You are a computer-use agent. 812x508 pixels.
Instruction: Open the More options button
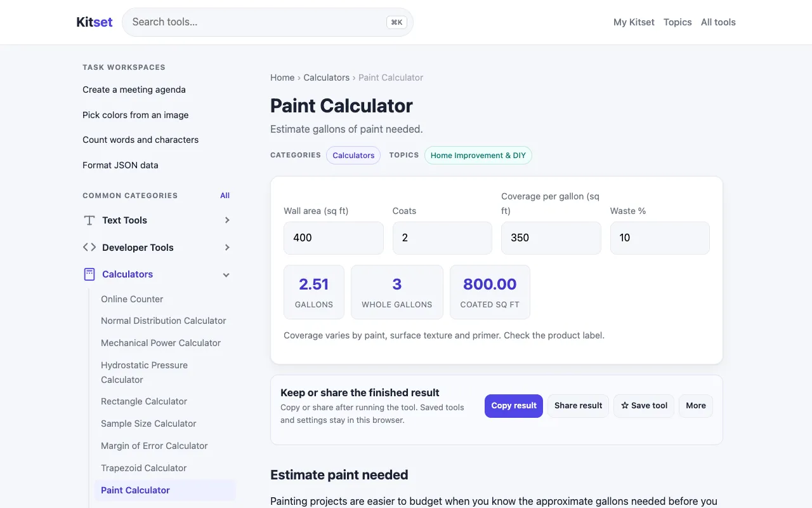tap(696, 406)
